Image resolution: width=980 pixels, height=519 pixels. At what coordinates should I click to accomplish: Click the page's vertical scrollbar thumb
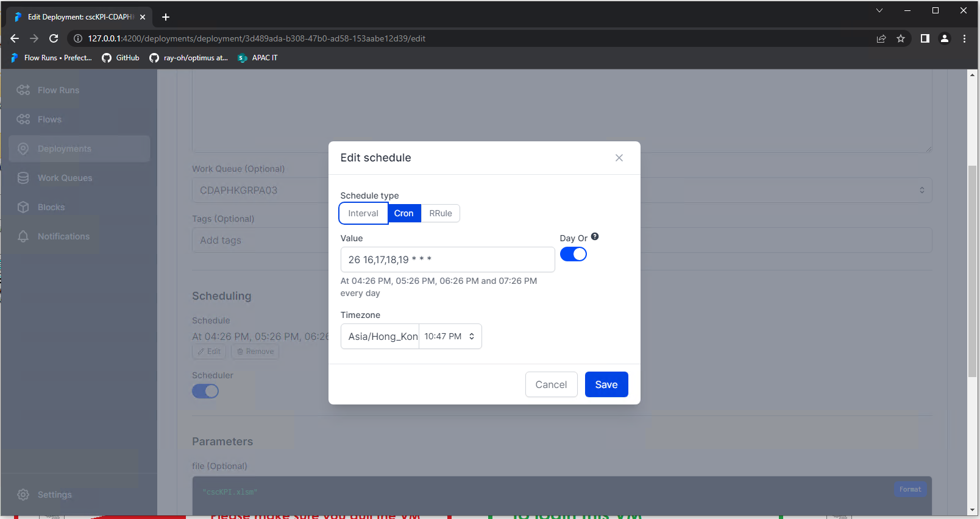tap(972, 271)
